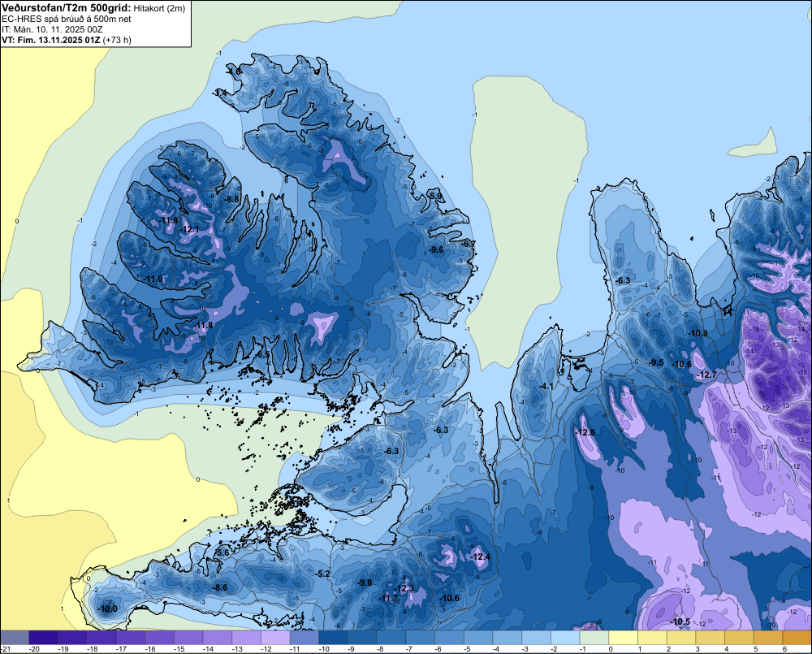Click the -10.6 value below -12.4

[450, 599]
